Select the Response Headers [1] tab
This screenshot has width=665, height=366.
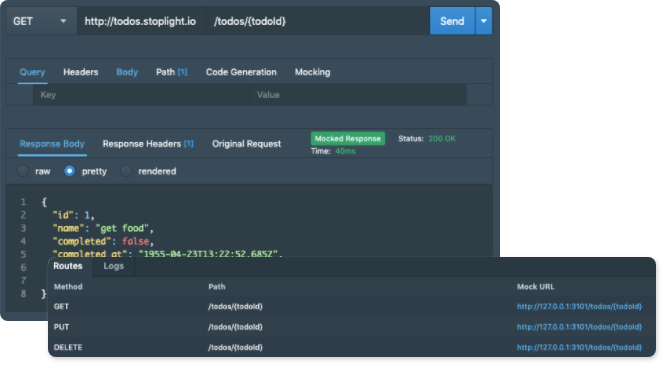tap(148, 144)
